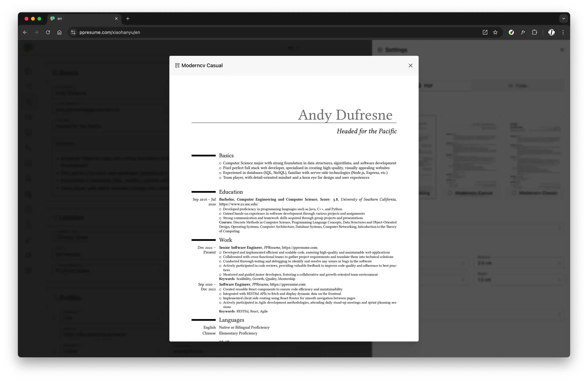Close the blurred Settings panel
Viewport: 588px width, 381px height.
pos(562,50)
